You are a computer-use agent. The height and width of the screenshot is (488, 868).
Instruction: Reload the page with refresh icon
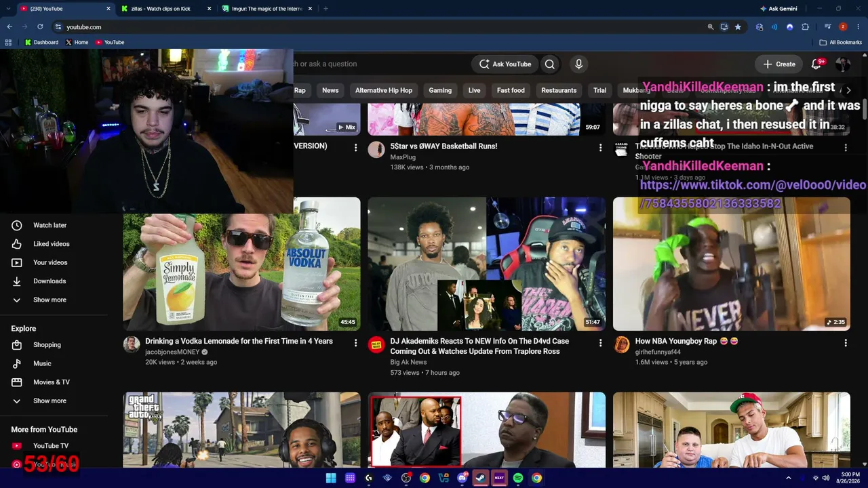(x=40, y=27)
